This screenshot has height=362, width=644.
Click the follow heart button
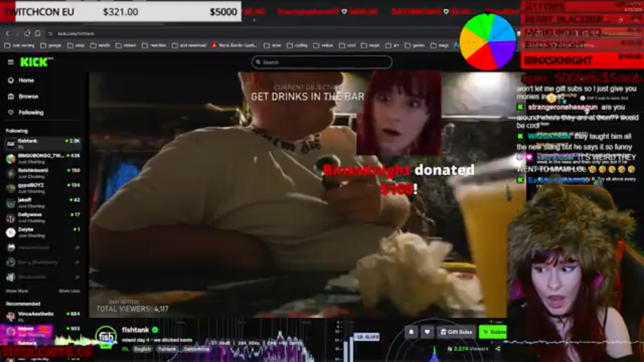click(x=427, y=332)
